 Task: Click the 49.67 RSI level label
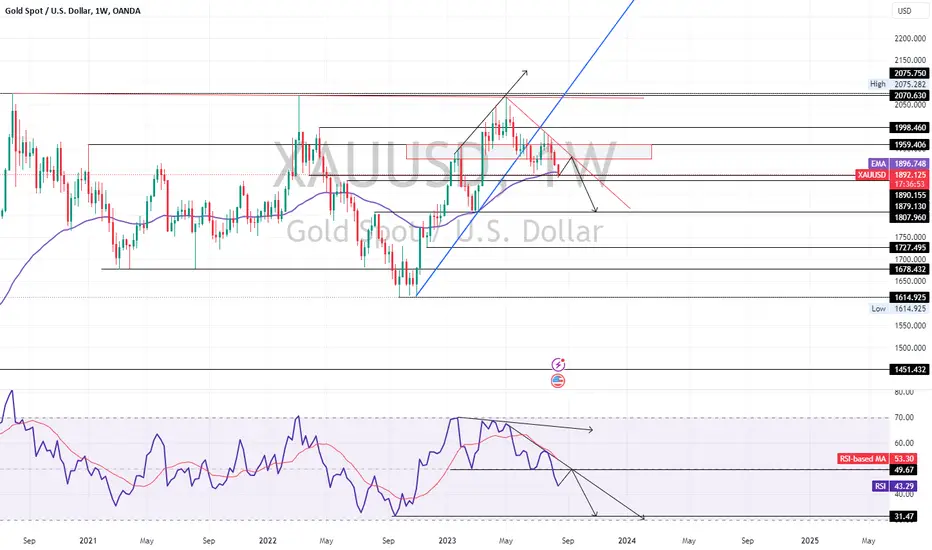click(904, 470)
